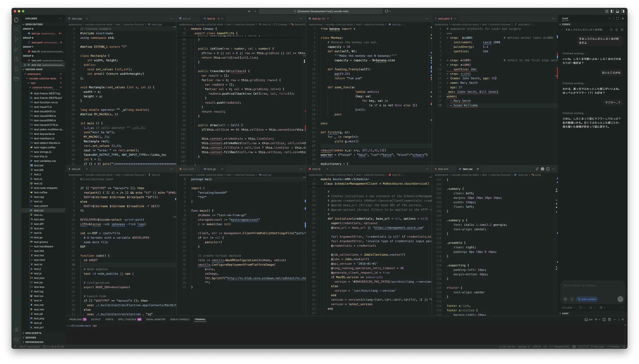Open the notifications bell in status bar
639x364 pixels.
click(624, 347)
